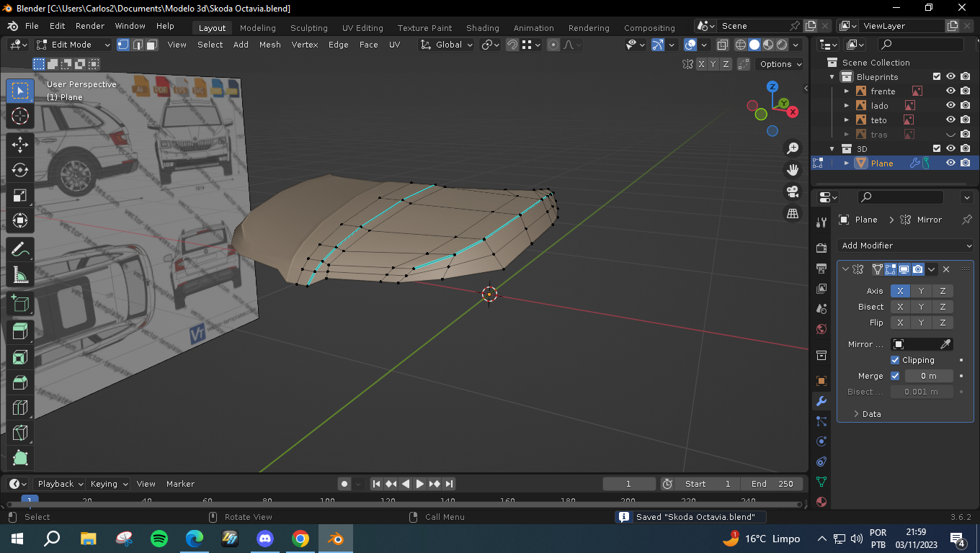Expand the frente item in outliner
The width and height of the screenshot is (980, 553).
[847, 91]
